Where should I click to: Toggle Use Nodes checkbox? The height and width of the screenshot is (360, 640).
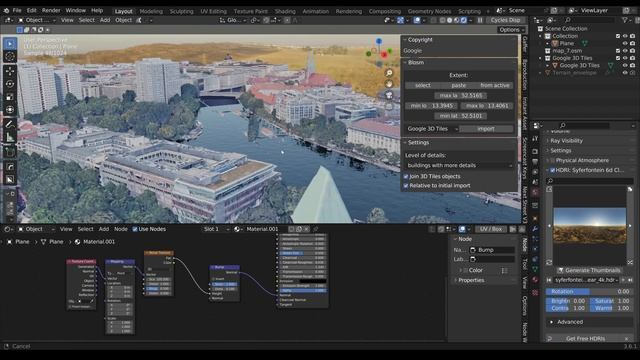click(x=135, y=229)
